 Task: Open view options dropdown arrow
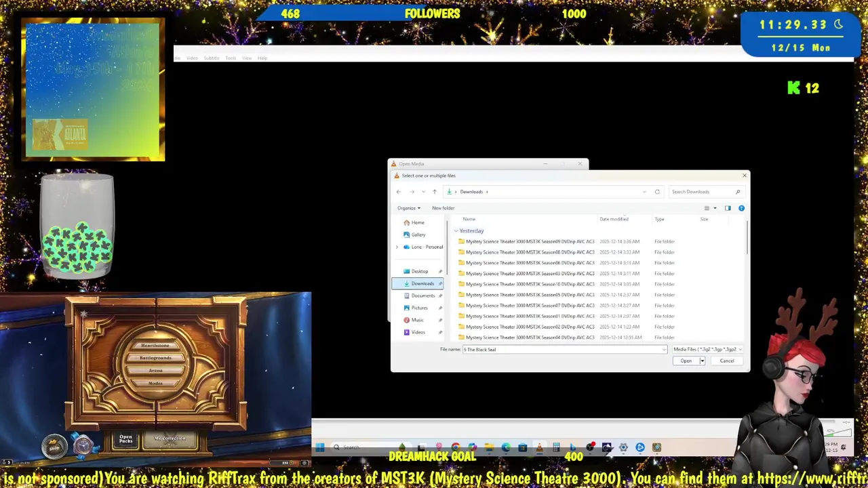715,208
